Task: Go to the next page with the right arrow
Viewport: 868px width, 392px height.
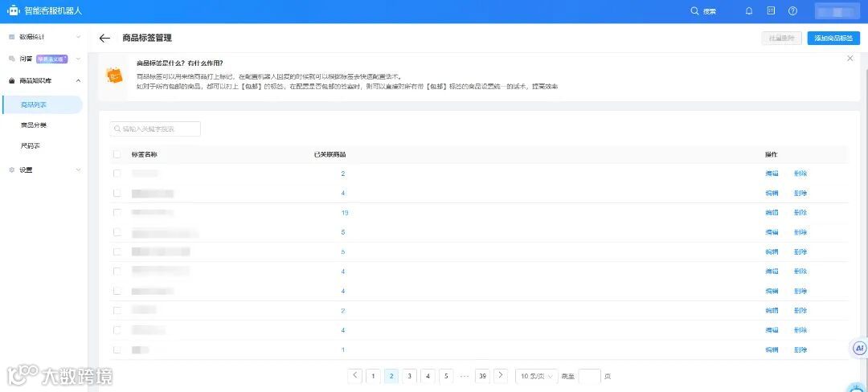Action: tap(501, 376)
